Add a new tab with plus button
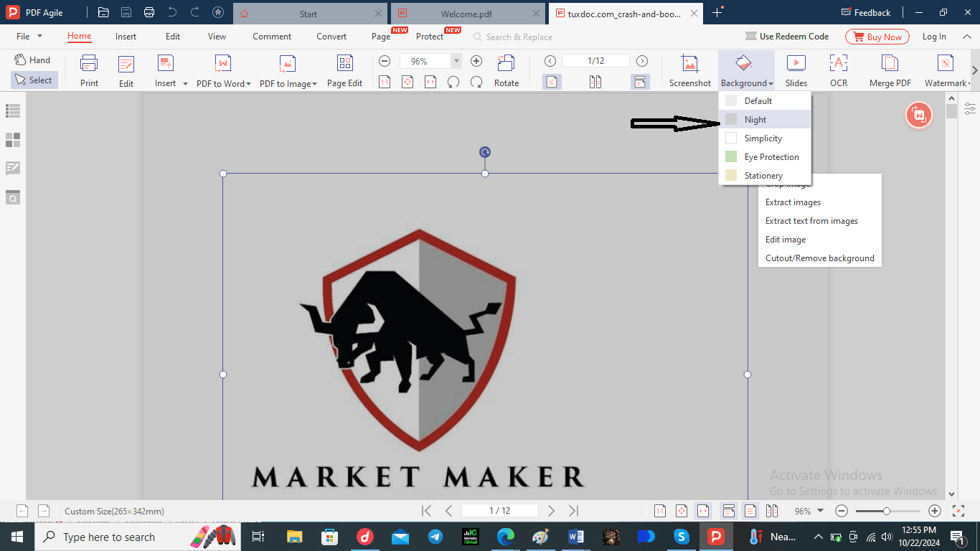The width and height of the screenshot is (980, 551). pyautogui.click(x=717, y=13)
